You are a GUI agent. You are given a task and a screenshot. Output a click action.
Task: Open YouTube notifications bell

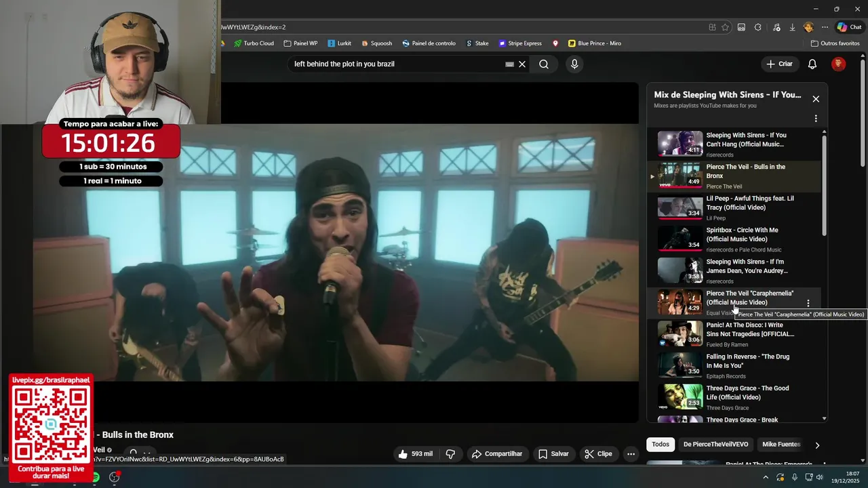812,64
